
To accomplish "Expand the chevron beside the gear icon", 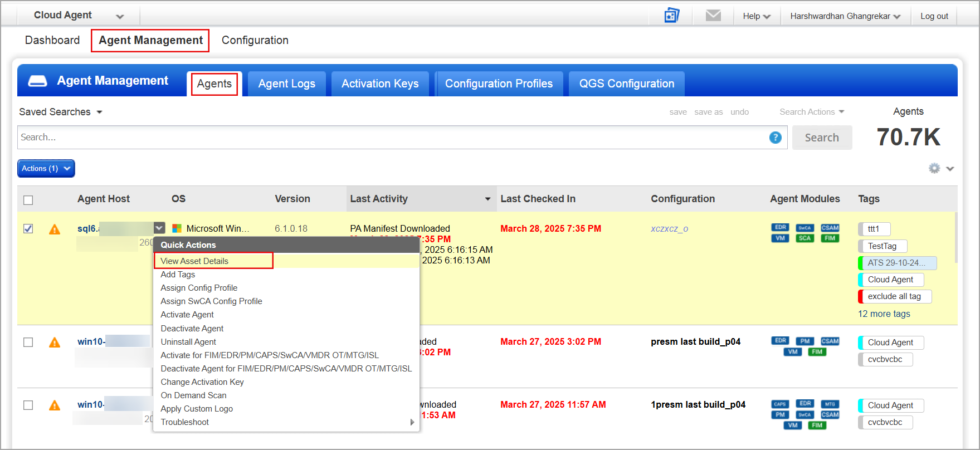I will [x=950, y=169].
